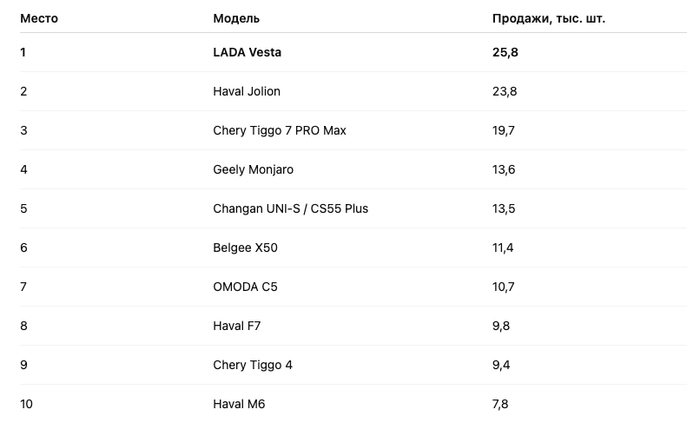Screen dimensions: 700x436
Task: Click the 19,7 sales value
Action: pos(503,130)
